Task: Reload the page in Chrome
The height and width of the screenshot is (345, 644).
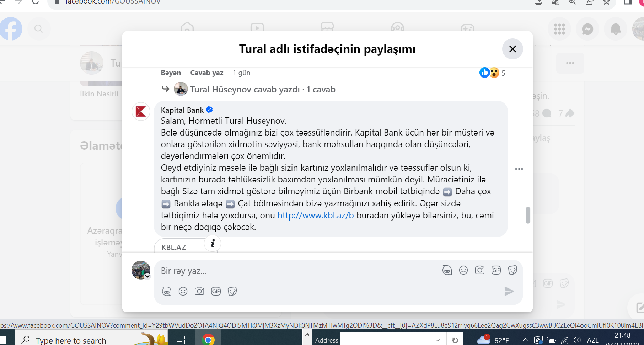Action: tap(35, 2)
